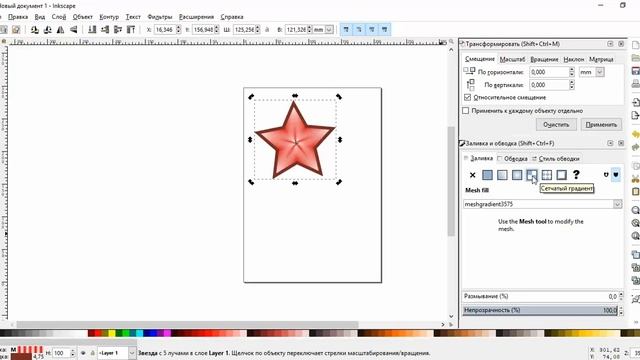Screen dimensions: 640x360
Task: Increase X coordinate spinner value
Action: [x=178, y=27]
